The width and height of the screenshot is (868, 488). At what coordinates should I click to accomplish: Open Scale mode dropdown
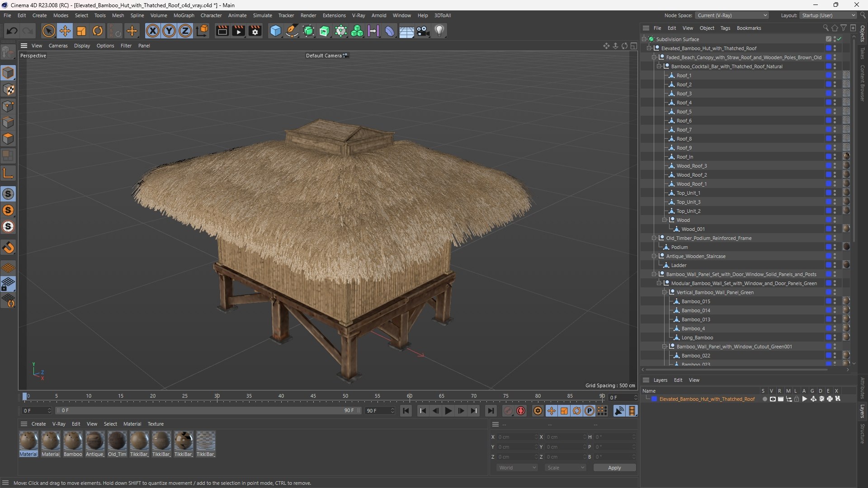[x=565, y=468]
